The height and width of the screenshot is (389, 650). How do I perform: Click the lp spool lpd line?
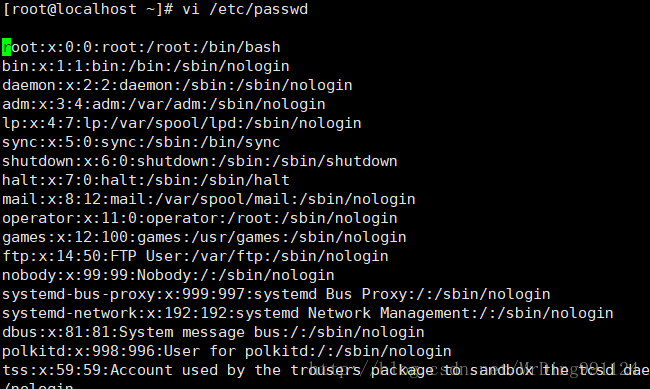[182, 124]
